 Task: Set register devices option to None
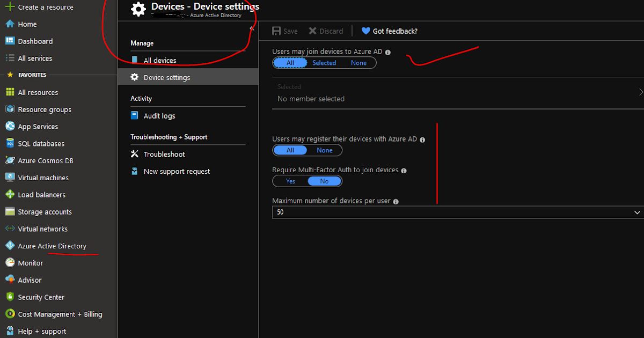click(x=325, y=150)
